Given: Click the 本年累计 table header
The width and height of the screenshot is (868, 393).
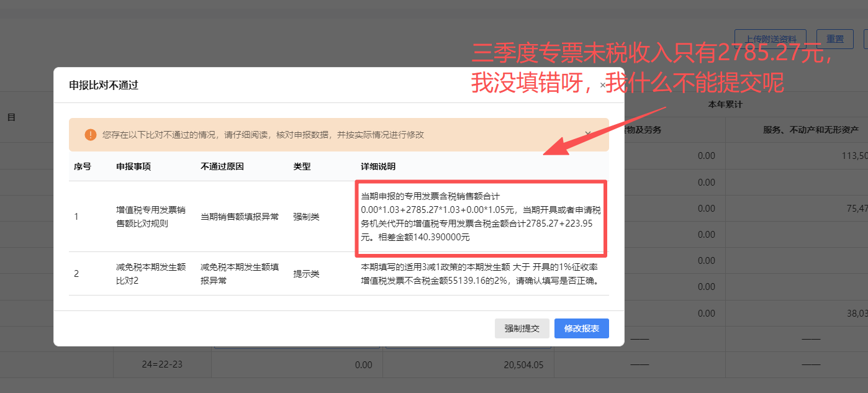Looking at the screenshot, I should 725,104.
